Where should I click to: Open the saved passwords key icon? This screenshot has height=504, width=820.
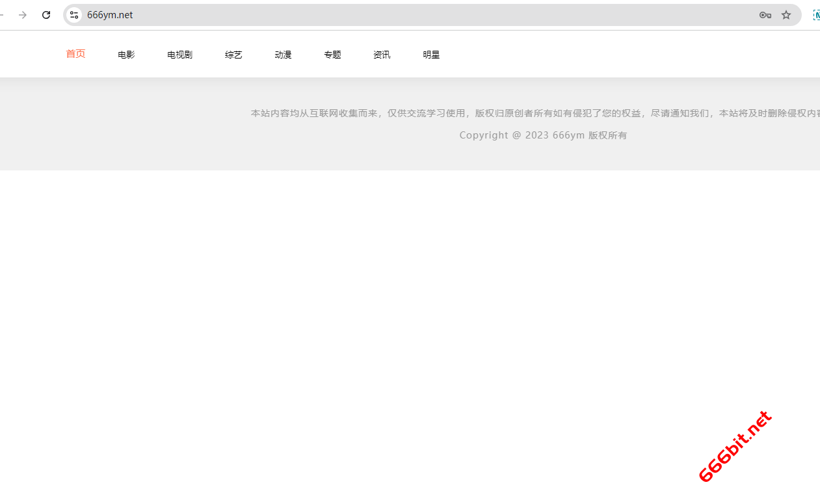[x=765, y=15]
